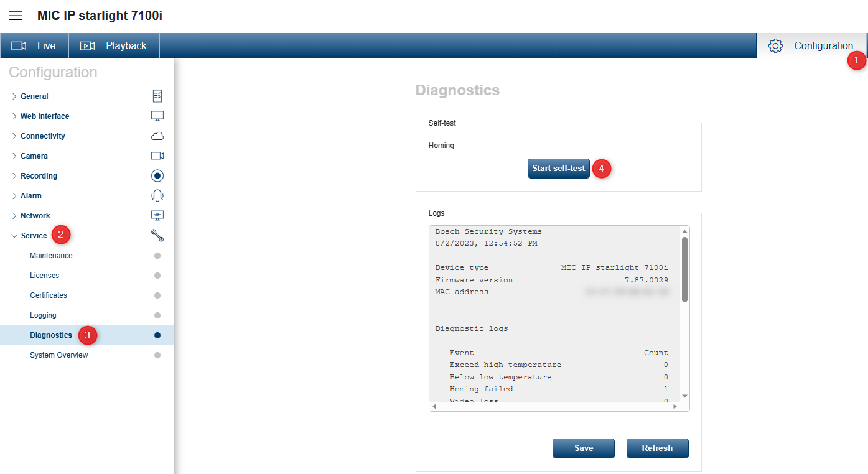Click the Web Interface monitor icon
Image resolution: width=868 pixels, height=474 pixels.
pos(157,116)
